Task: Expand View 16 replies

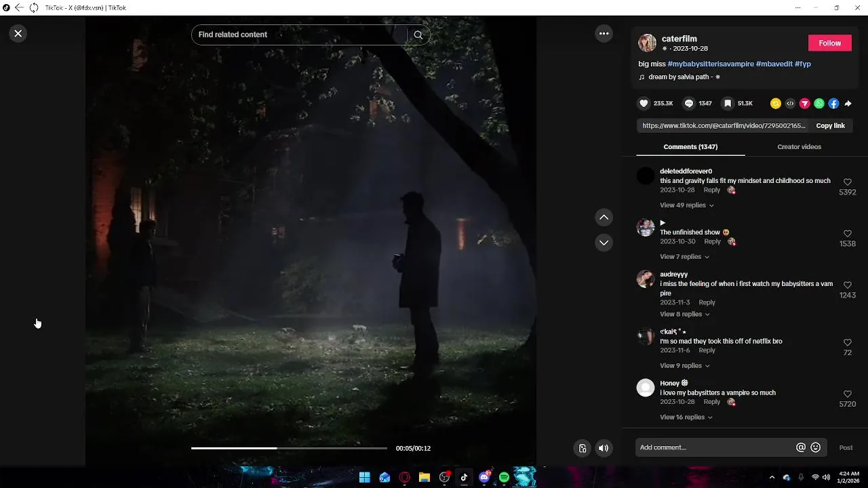Action: pyautogui.click(x=686, y=418)
